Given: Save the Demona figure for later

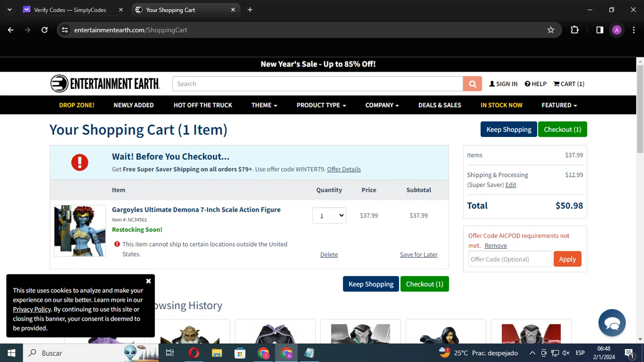Looking at the screenshot, I should [419, 255].
